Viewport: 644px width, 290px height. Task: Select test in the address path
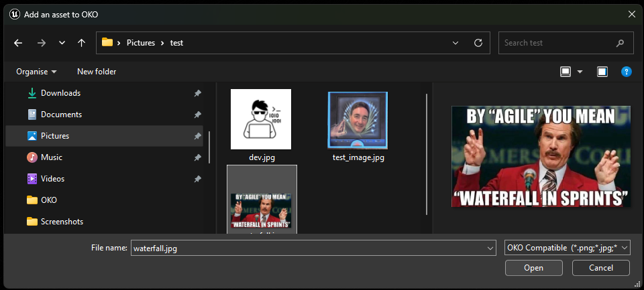[176, 43]
